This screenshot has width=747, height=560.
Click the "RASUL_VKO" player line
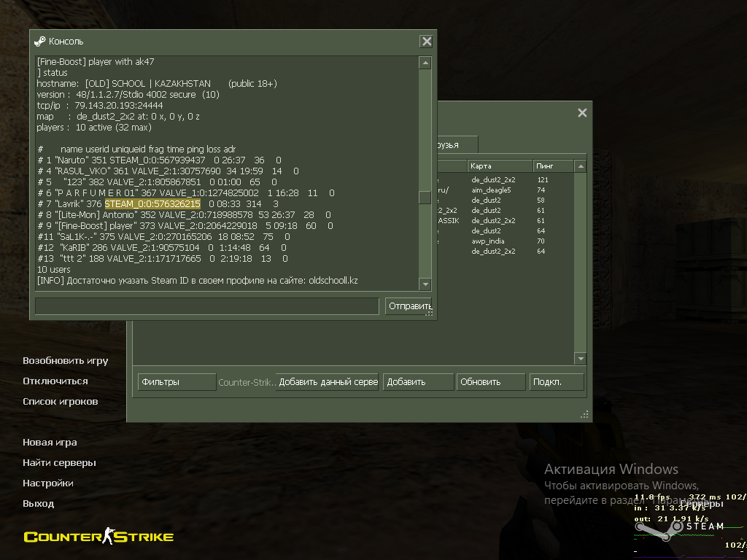coord(169,171)
